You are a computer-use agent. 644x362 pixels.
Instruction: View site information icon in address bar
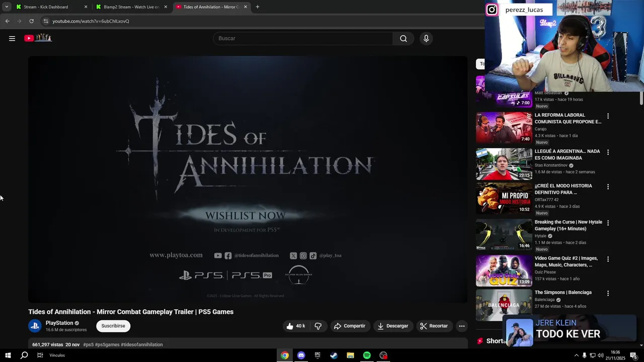[x=46, y=21]
